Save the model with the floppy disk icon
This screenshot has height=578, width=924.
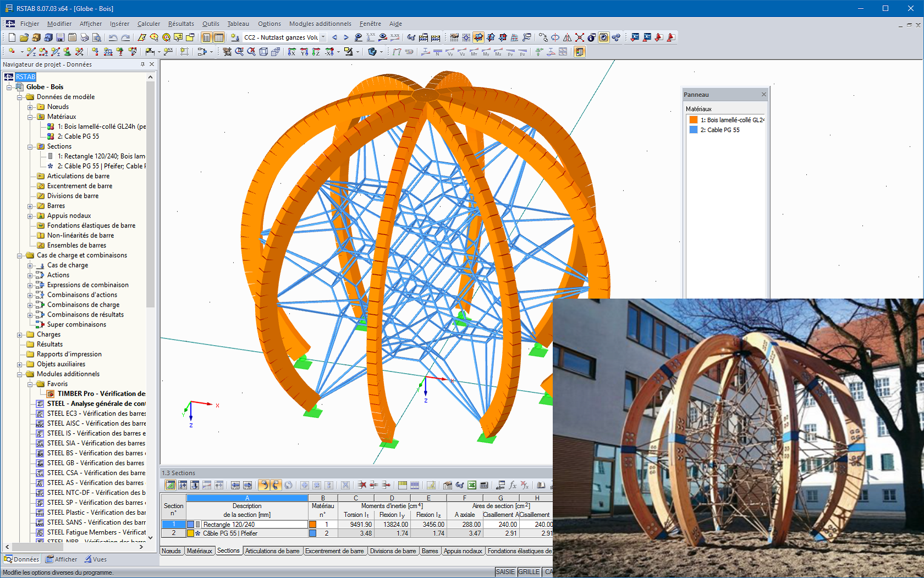coord(61,37)
